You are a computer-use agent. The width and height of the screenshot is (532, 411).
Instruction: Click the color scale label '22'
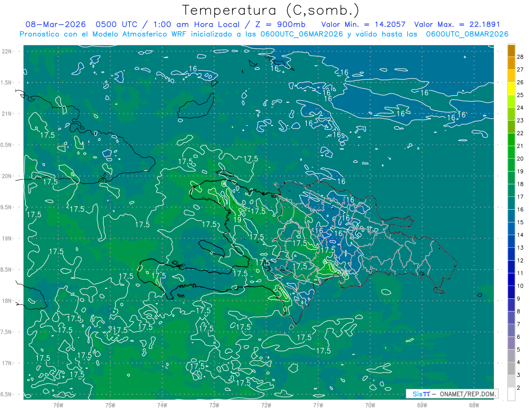520,133
